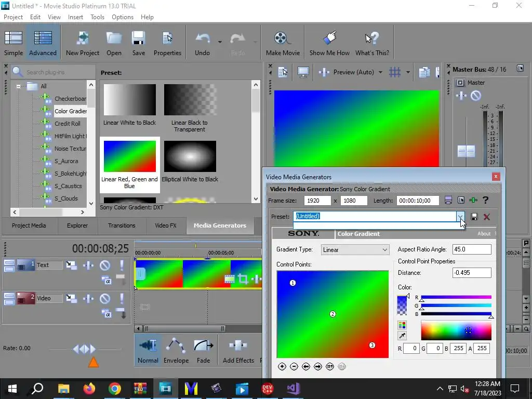The height and width of the screenshot is (399, 532).
Task: Choose the Fade edit tool
Action: coord(204,351)
